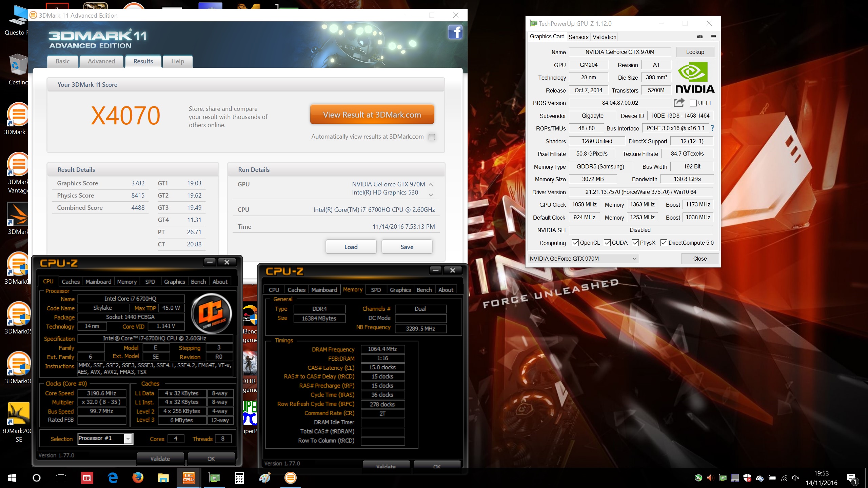This screenshot has width=868, height=488.
Task: Open GPU selection dropdown in GPU-Z
Action: (x=584, y=259)
